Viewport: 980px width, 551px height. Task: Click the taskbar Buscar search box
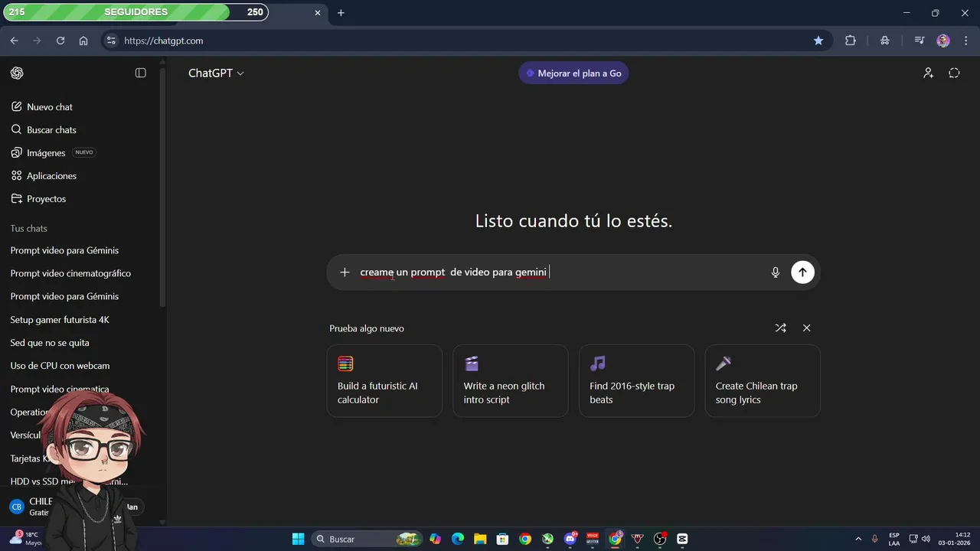[368, 539]
